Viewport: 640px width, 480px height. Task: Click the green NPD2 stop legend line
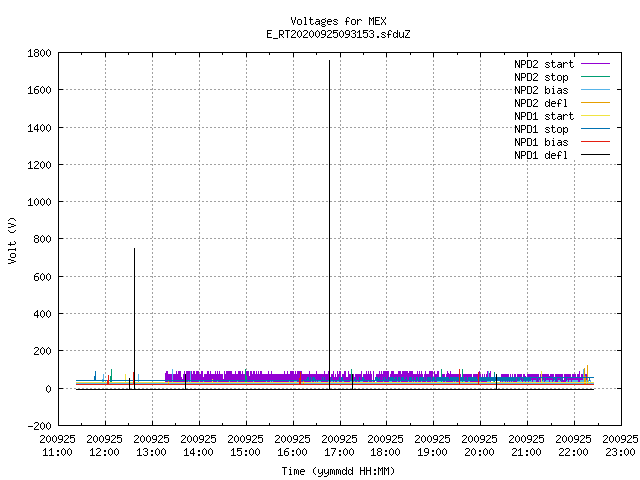point(595,77)
